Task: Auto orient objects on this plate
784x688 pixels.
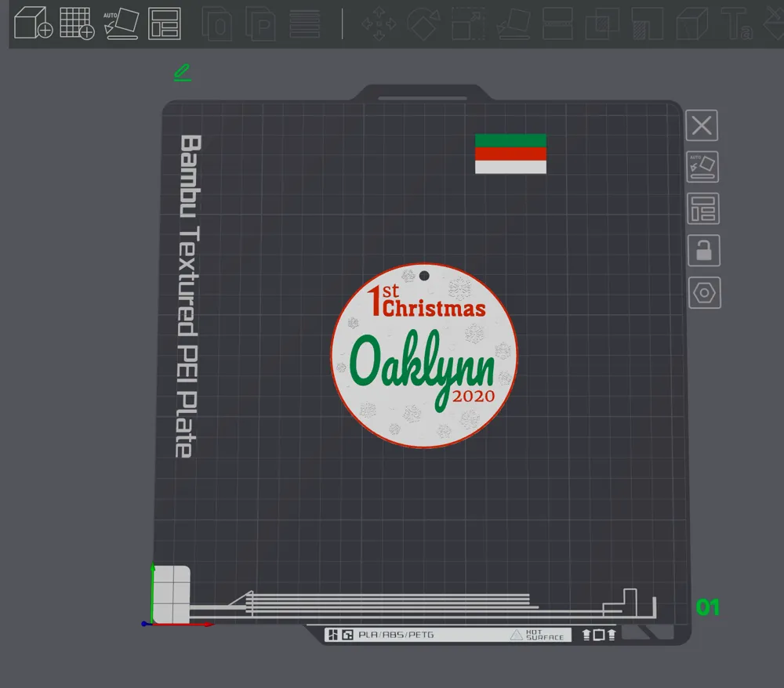Action: pyautogui.click(x=702, y=167)
